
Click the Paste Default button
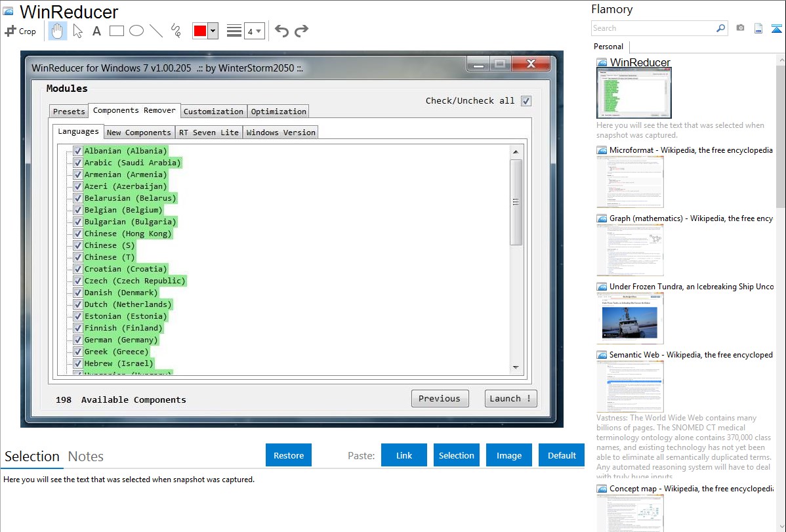562,455
